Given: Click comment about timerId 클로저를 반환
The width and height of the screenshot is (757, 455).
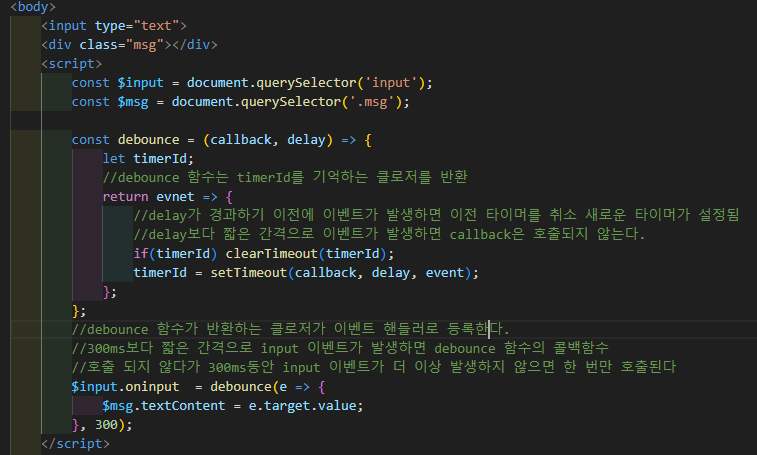Looking at the screenshot, I should coord(285,177).
